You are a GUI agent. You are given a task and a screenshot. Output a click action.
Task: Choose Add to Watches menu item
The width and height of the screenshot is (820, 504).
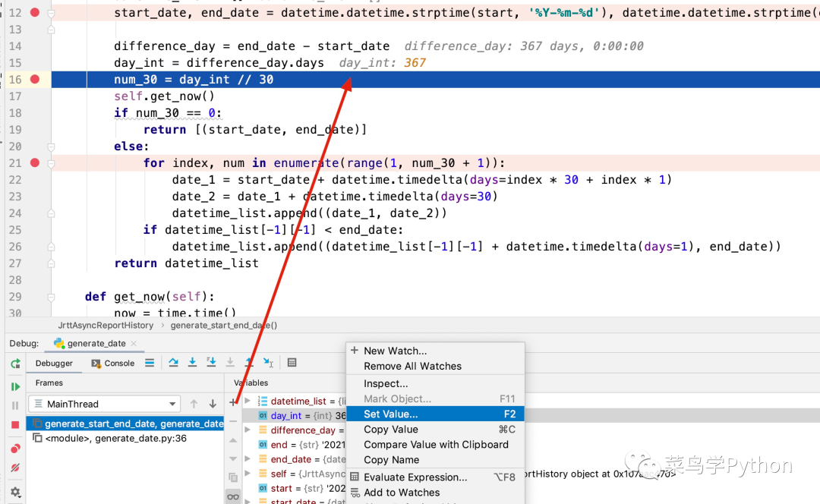tap(435, 493)
